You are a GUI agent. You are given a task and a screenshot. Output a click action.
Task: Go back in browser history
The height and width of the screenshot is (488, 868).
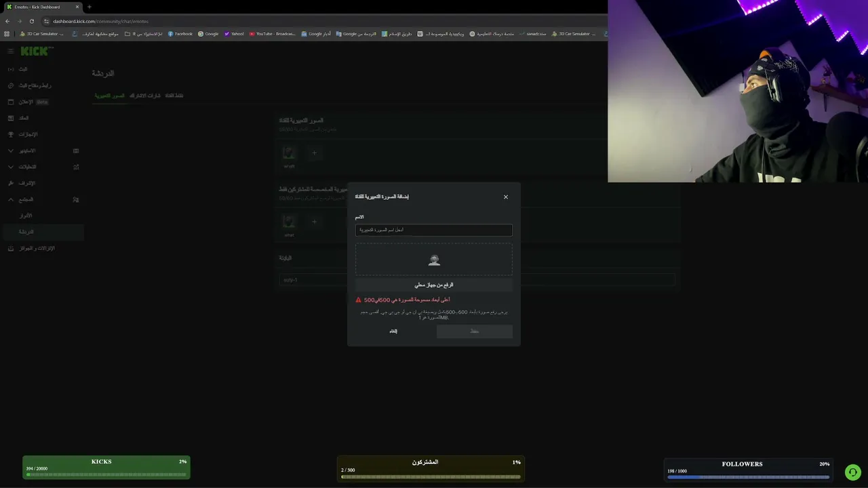click(x=7, y=21)
